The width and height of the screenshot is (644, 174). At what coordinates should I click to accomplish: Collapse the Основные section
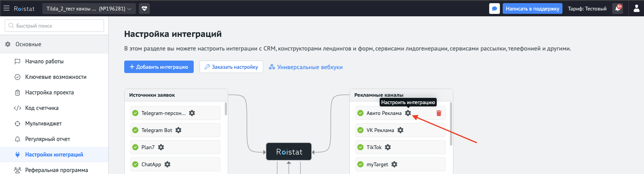pyautogui.click(x=54, y=44)
